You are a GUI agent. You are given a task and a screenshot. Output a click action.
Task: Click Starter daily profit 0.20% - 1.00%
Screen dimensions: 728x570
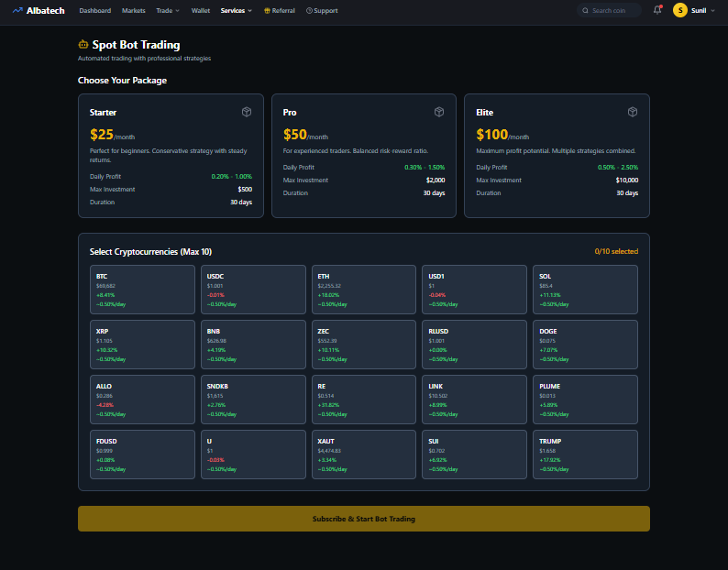pos(232,176)
